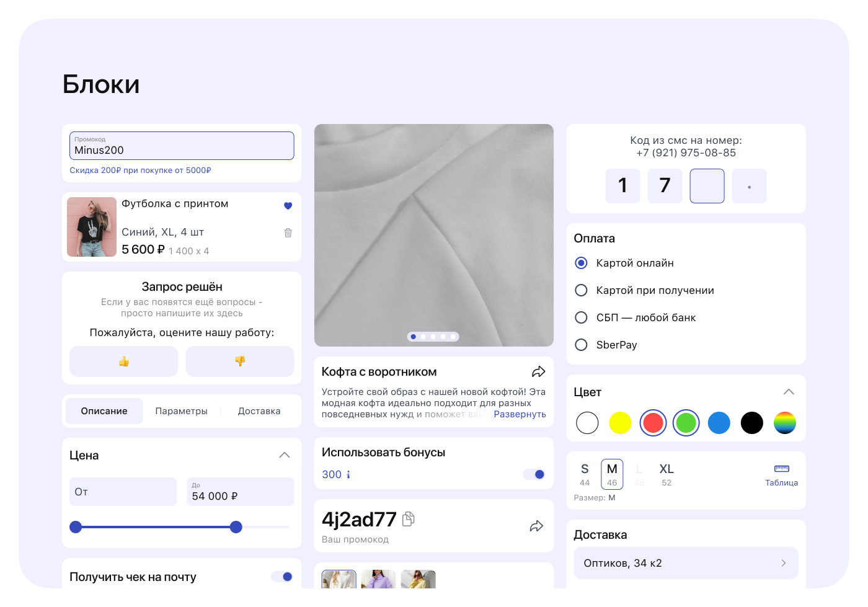
Task: Pick the white color swatch
Action: tap(587, 423)
